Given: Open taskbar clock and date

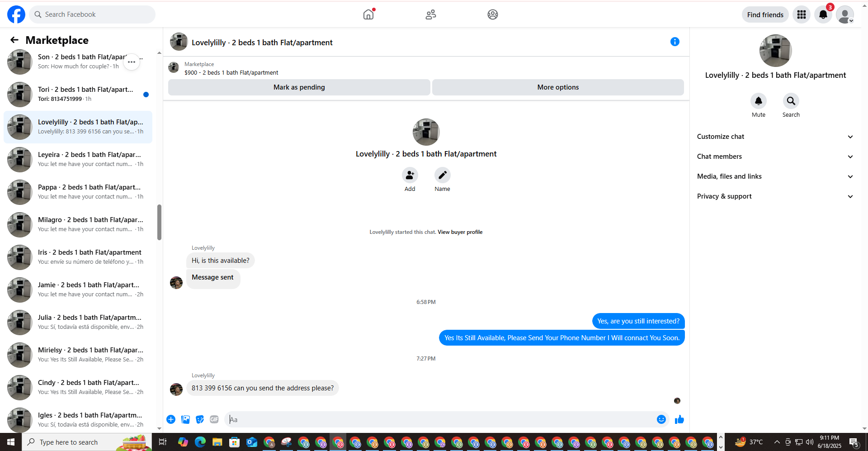Looking at the screenshot, I should (830, 442).
